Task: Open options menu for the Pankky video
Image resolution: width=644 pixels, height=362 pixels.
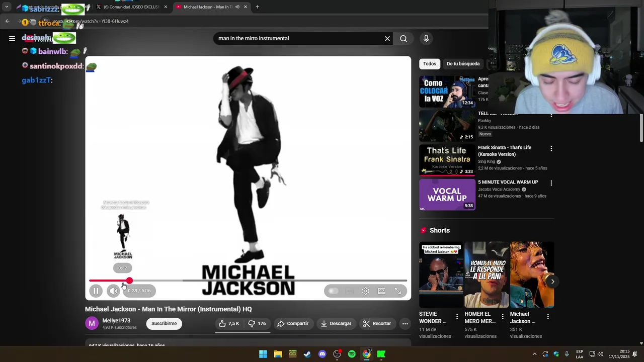Action: coord(551,115)
